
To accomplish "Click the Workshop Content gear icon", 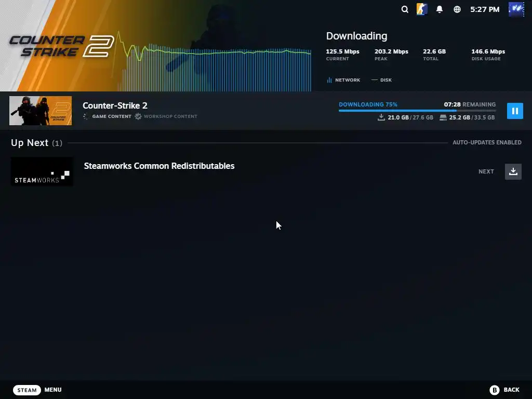I will point(138,116).
